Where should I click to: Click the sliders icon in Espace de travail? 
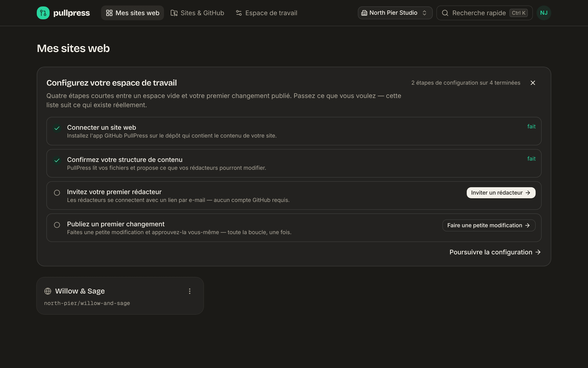239,13
